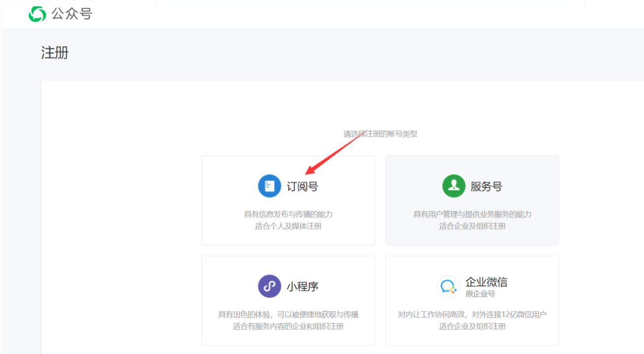Click the 请选择注册的帐号类型 prompt text
Screen dimensions: 644x354
click(380, 133)
